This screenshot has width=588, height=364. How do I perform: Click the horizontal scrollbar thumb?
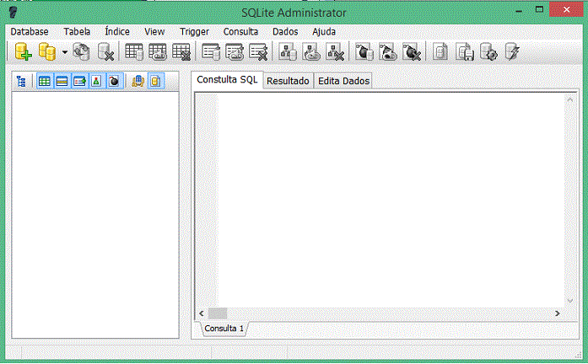pyautogui.click(x=218, y=313)
